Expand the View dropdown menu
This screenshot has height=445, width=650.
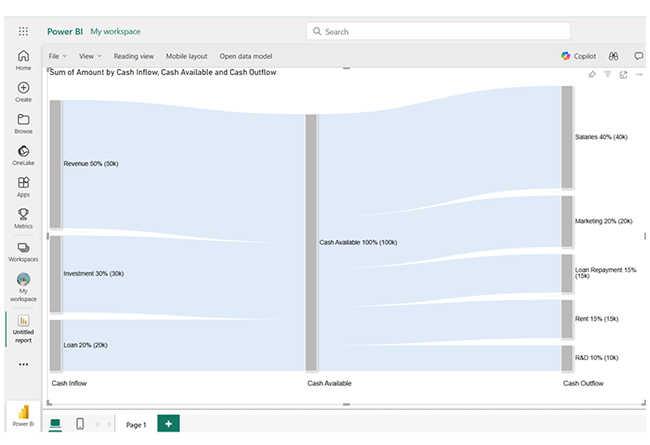90,56
